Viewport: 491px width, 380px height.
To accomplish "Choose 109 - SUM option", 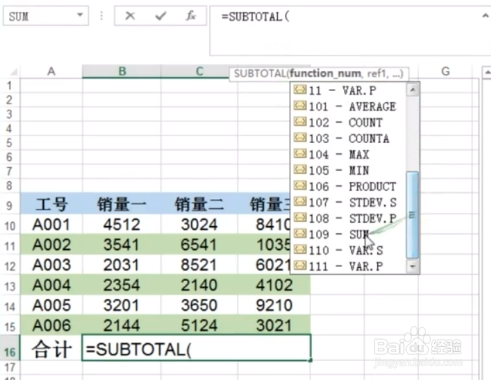I will 349,234.
